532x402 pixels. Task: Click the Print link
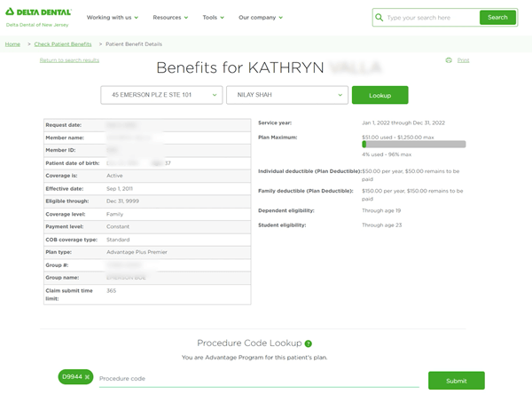point(463,60)
